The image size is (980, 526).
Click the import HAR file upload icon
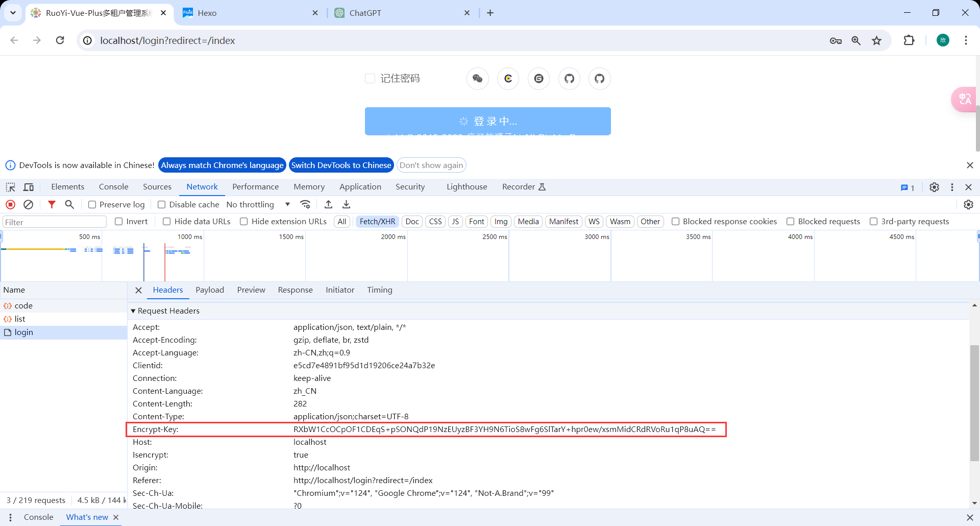pyautogui.click(x=329, y=204)
